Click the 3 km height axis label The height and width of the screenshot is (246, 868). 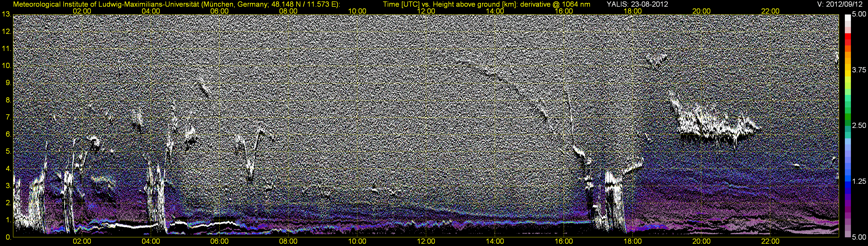(x=8, y=186)
